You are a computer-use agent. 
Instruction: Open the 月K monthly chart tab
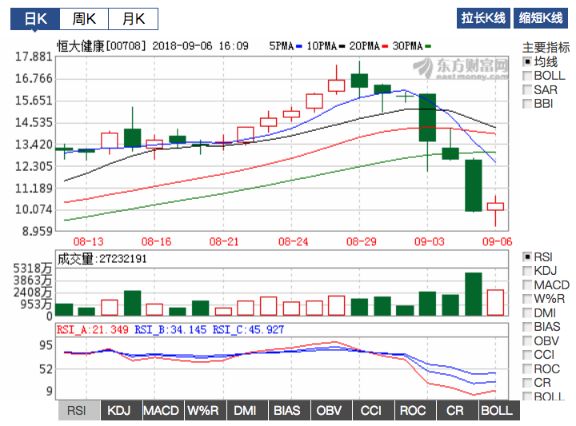(x=133, y=19)
